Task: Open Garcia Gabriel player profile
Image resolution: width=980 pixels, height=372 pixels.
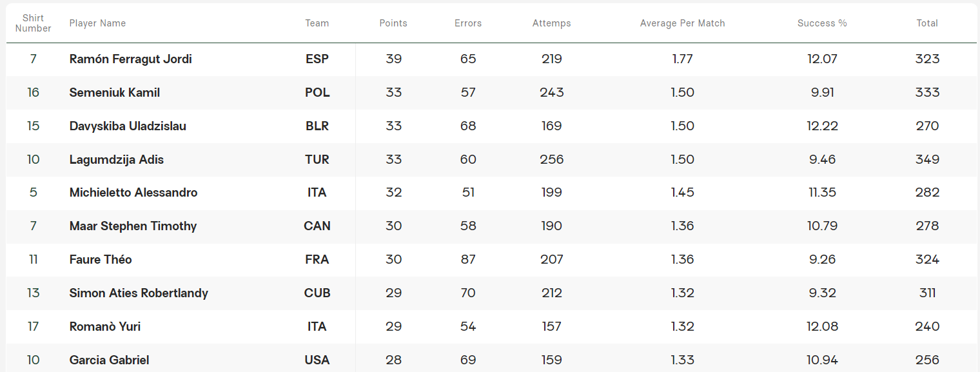Action: click(x=109, y=360)
